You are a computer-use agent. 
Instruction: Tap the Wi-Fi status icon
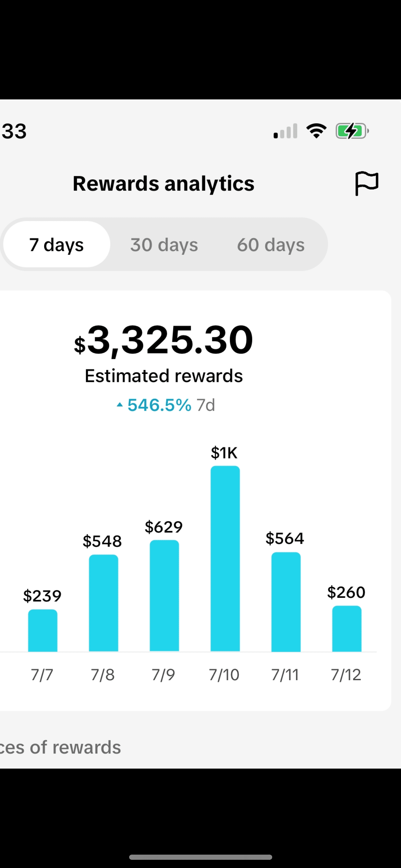pos(316,131)
